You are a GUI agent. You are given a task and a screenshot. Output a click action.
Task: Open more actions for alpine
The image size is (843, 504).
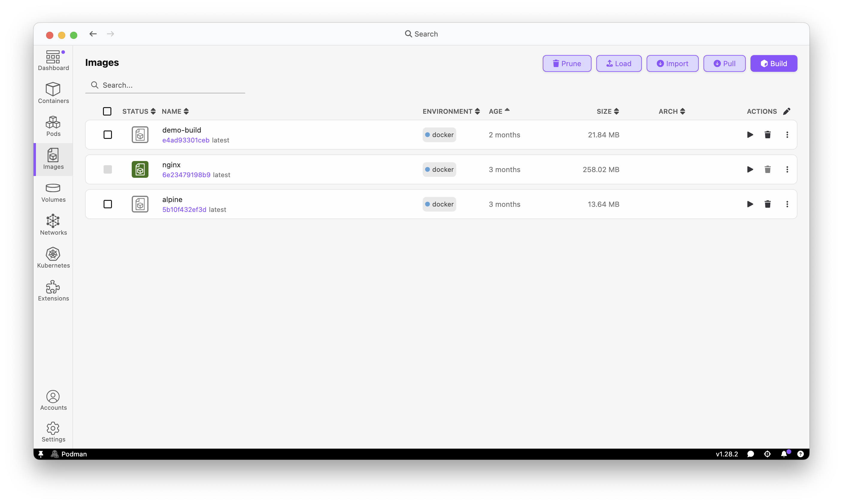(787, 204)
